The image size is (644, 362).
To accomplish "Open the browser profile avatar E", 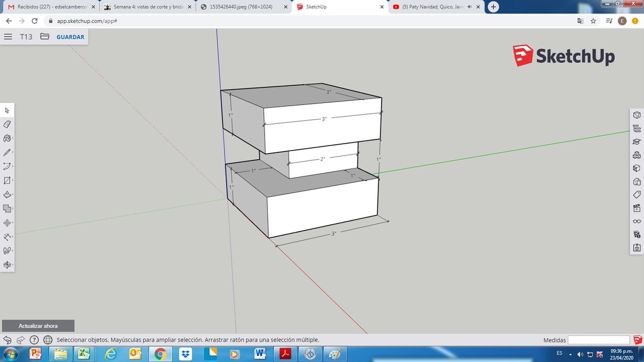I will click(622, 21).
